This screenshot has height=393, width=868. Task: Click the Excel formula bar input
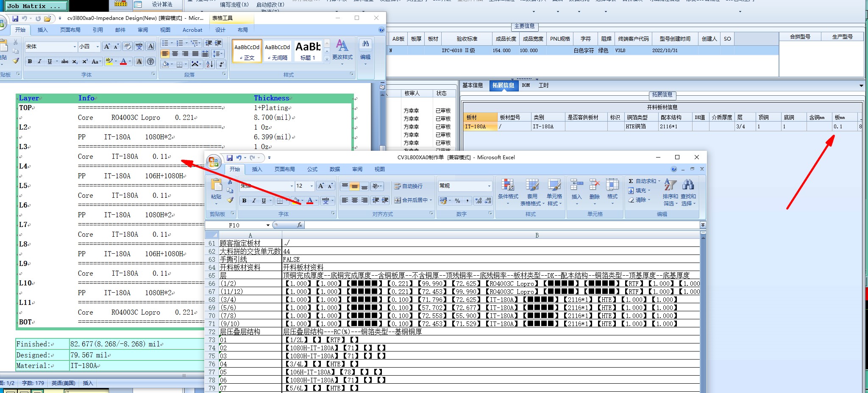(x=502, y=225)
